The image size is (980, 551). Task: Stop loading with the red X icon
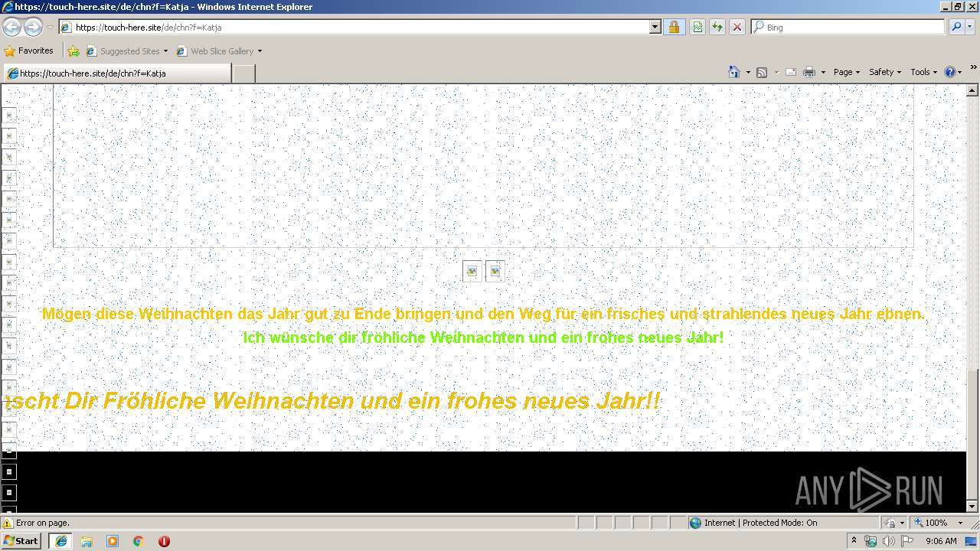737,27
